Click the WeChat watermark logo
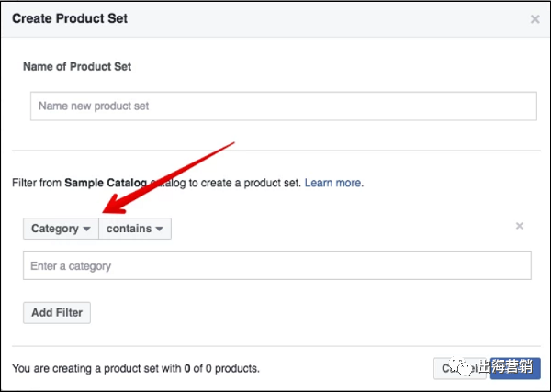This screenshot has width=551, height=392. 462,368
